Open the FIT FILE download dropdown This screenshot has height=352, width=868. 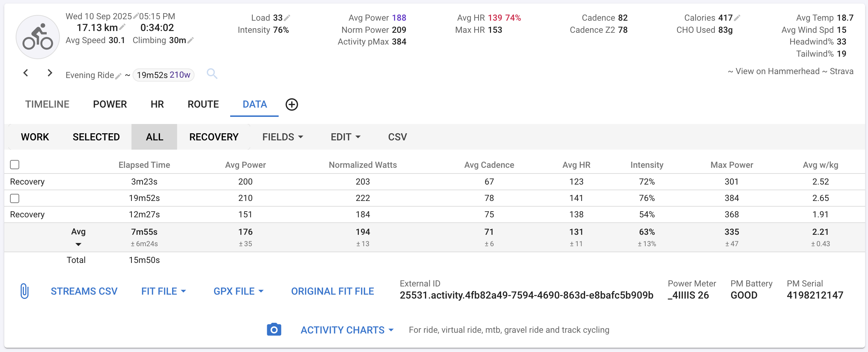point(164,291)
